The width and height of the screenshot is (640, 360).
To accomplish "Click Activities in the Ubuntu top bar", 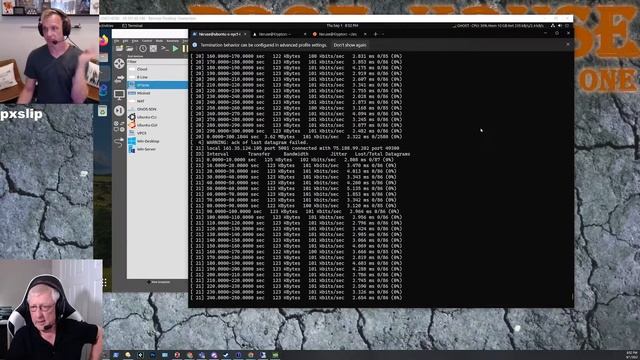I will (107, 26).
